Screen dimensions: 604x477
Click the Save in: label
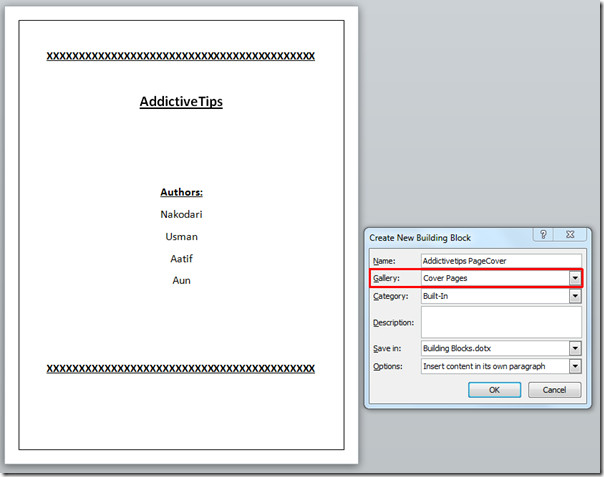click(x=387, y=349)
